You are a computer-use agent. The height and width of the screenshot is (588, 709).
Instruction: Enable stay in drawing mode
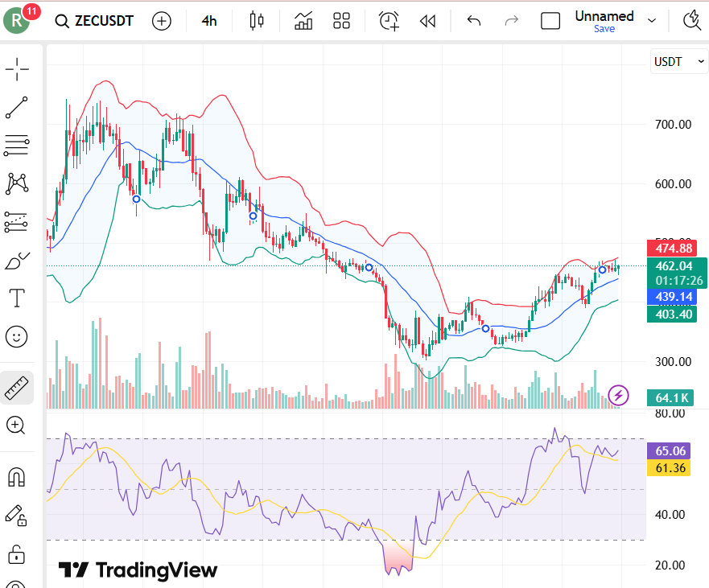[x=16, y=516]
